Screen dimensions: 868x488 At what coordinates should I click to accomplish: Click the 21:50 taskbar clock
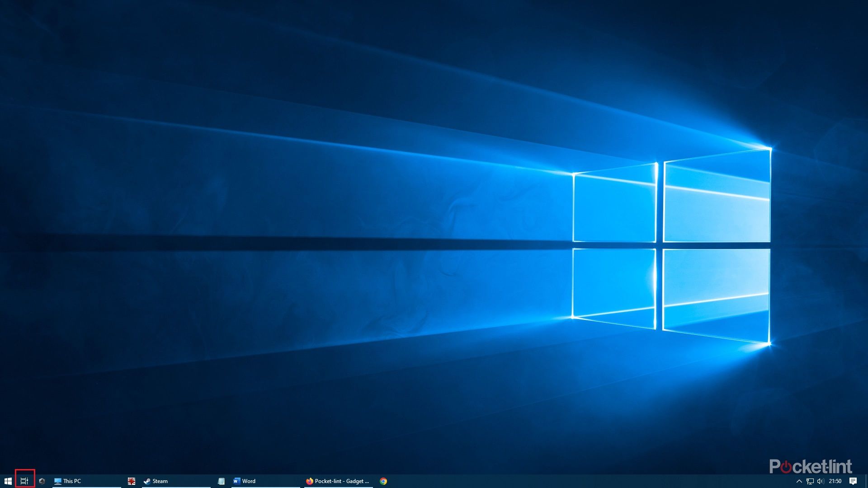(x=835, y=481)
